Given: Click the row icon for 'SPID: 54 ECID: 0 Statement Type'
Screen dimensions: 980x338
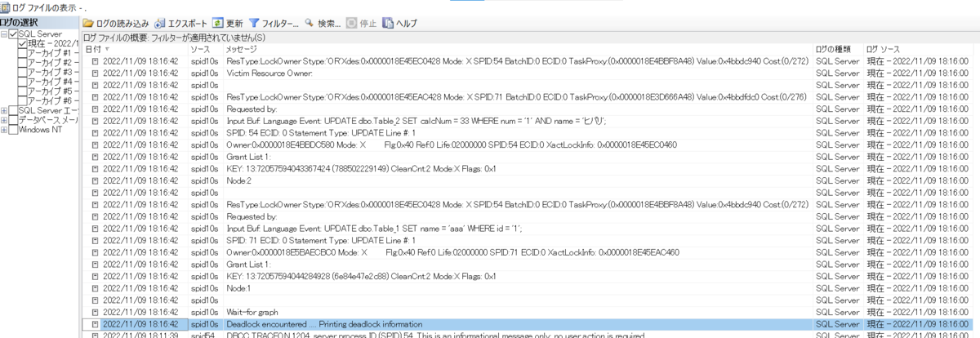Looking at the screenshot, I should (x=95, y=133).
